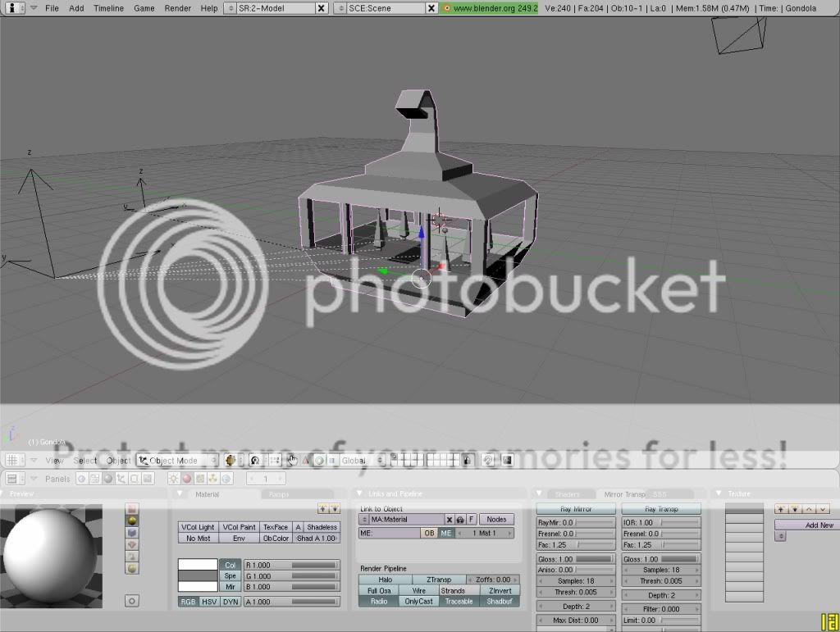This screenshot has width=840, height=632.
Task: Select the cube preview type icon
Action: 131,532
